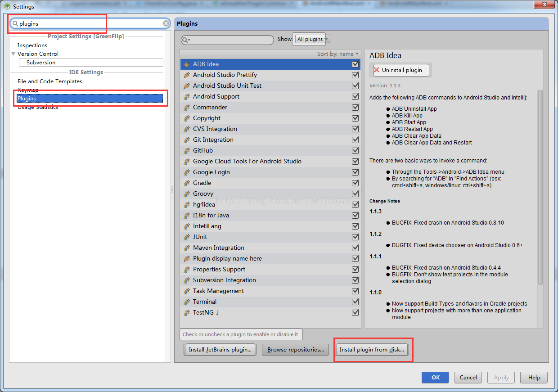Image resolution: width=558 pixels, height=392 pixels.
Task: Select the Google Cloud Tools For Android Studio row
Action: (270, 161)
